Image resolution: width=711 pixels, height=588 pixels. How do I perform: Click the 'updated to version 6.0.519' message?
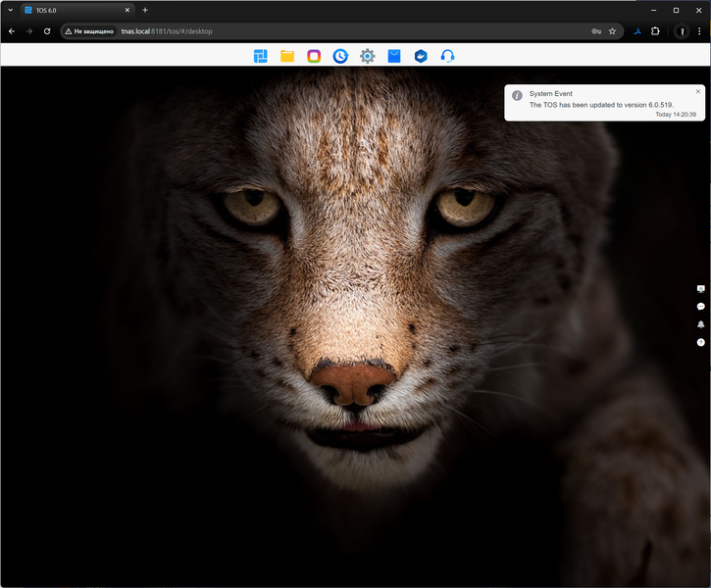(x=601, y=105)
